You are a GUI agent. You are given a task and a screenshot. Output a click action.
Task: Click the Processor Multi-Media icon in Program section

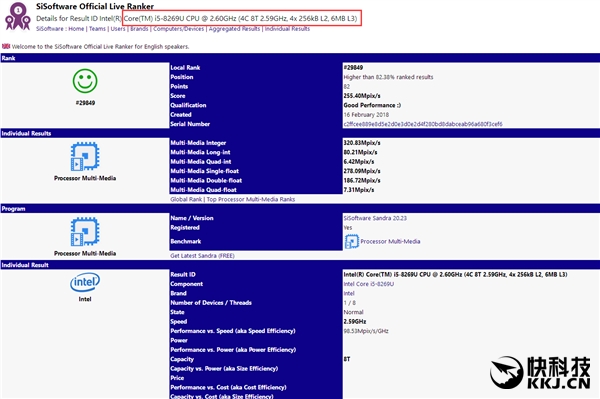click(x=85, y=232)
